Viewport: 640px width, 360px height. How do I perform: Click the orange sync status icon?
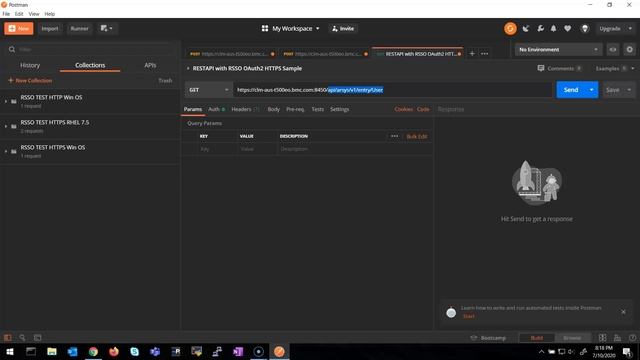(510, 29)
